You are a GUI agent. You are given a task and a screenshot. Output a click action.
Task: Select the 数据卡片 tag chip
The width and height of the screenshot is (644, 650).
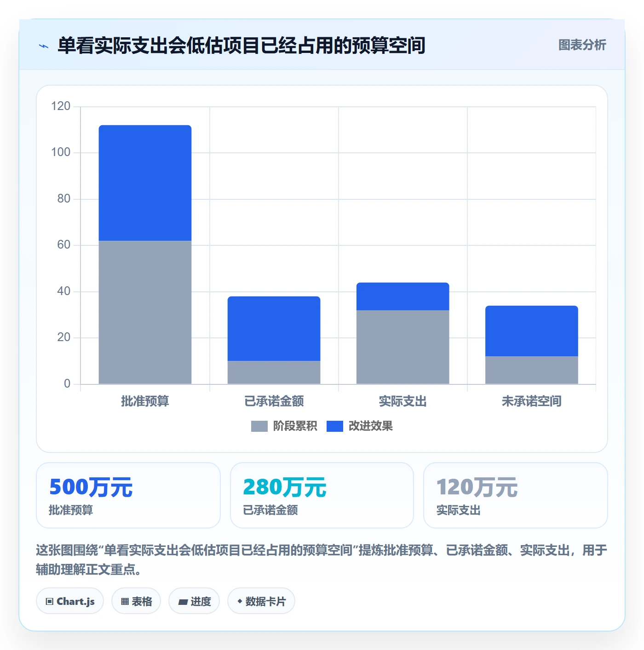[x=261, y=601]
